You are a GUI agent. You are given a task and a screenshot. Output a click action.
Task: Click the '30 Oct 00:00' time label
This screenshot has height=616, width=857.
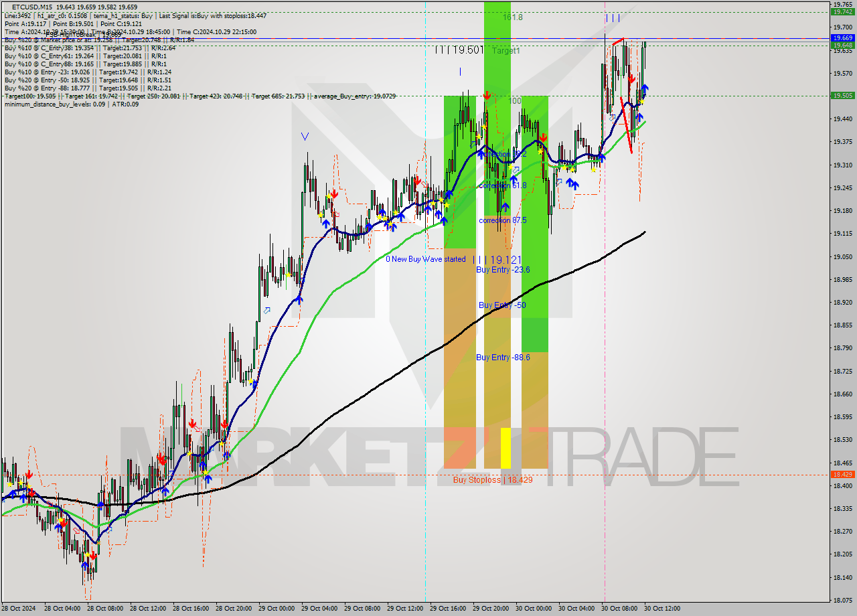pos(534,609)
